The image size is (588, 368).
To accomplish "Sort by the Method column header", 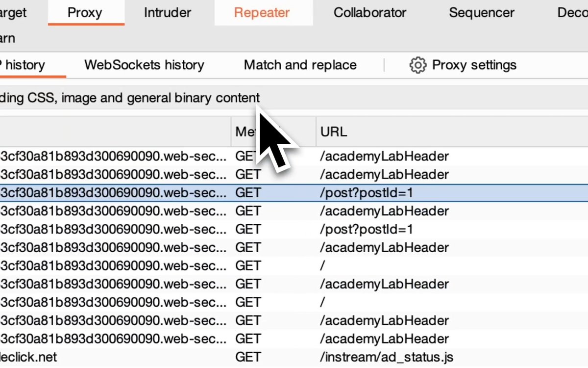I will pos(273,131).
